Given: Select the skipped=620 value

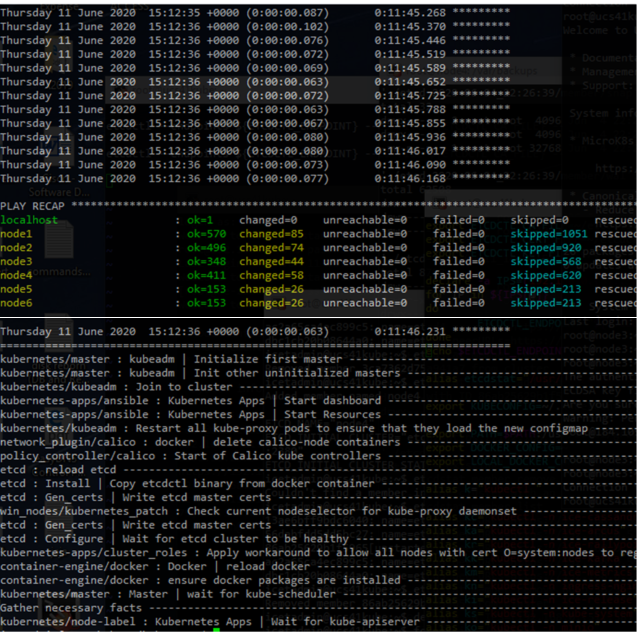Looking at the screenshot, I should click(546, 275).
